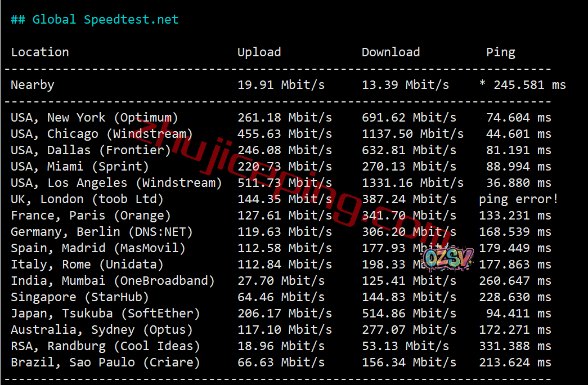588x385 pixels.
Task: Click the 1331.16 Mbit/s download value
Action: [x=412, y=183]
